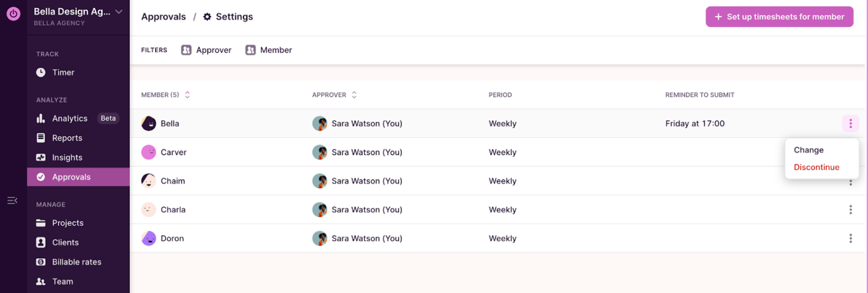Viewport: 868px width, 293px height.
Task: Open the Analytics Beta section
Action: pos(69,118)
